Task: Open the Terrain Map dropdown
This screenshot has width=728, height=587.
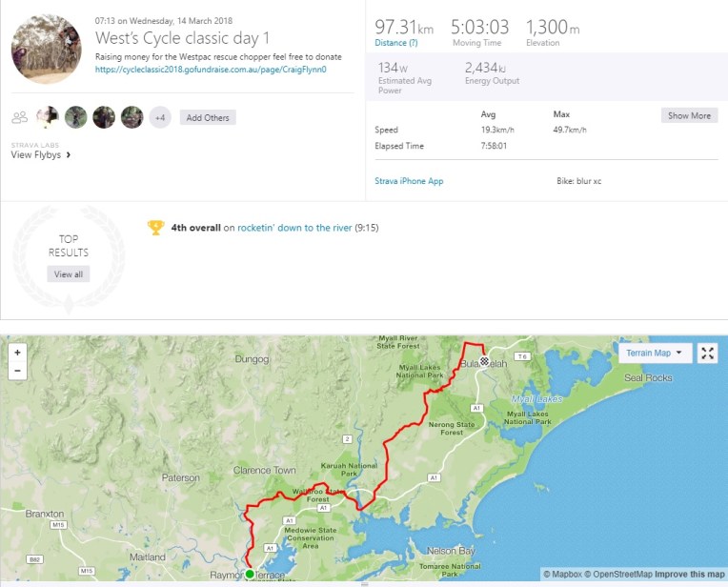Action: (x=654, y=354)
